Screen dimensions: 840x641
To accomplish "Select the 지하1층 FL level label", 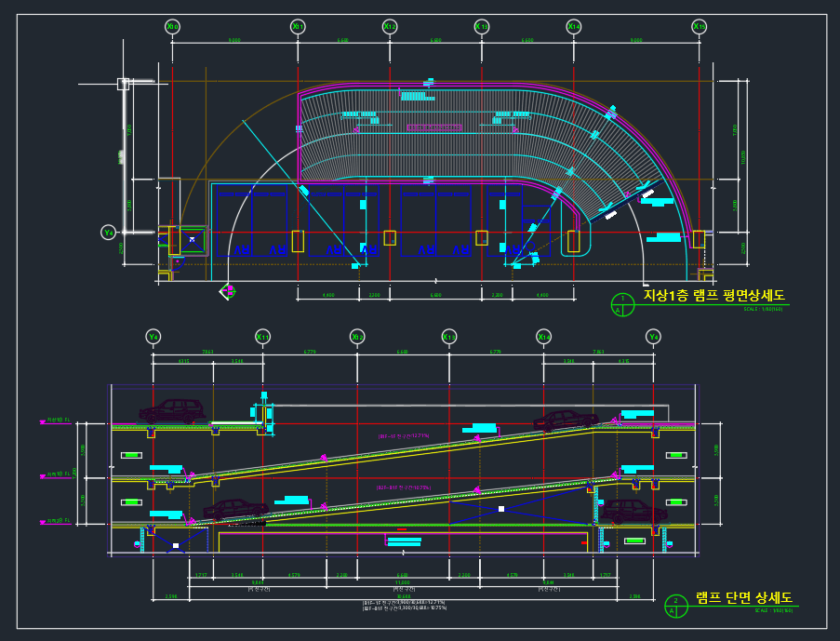I will [59, 474].
